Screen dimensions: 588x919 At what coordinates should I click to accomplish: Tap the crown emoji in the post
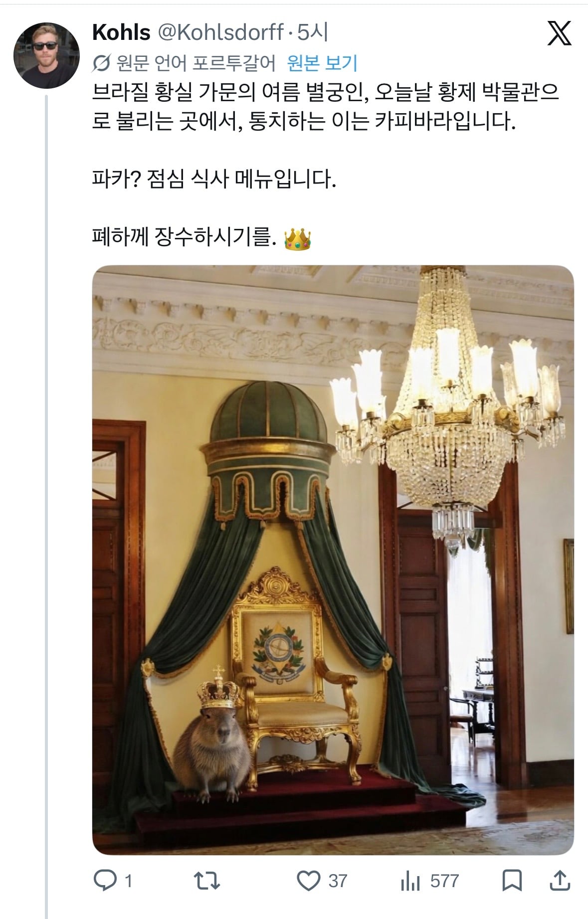tap(297, 239)
